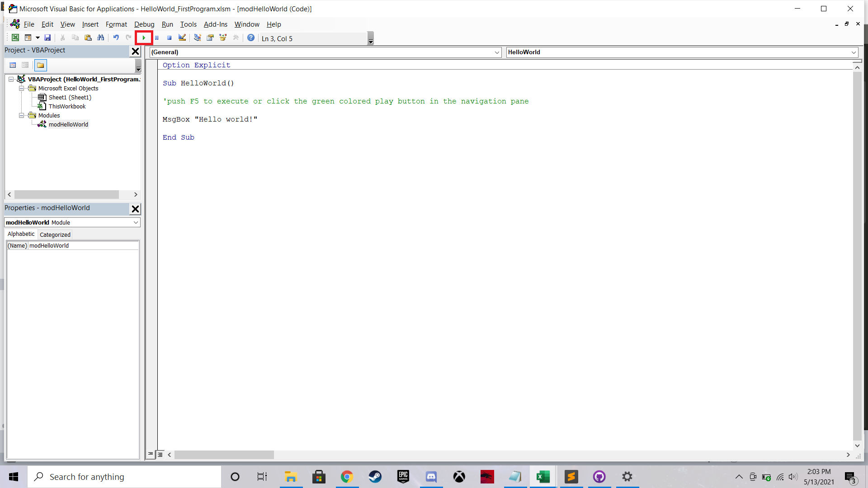This screenshot has height=488, width=868.
Task: Open the Insert object dropdown arrow in the toolbar
Action: pos(38,38)
